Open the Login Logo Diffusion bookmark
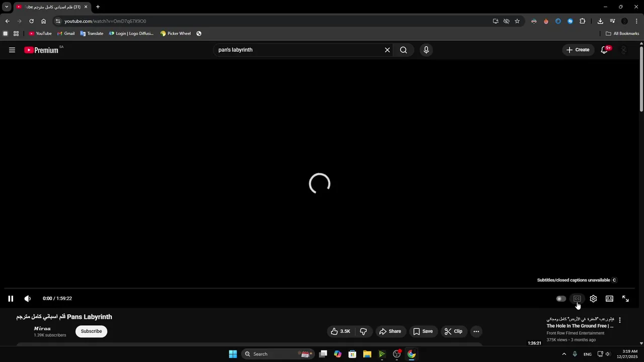This screenshot has height=362, width=644. click(131, 34)
